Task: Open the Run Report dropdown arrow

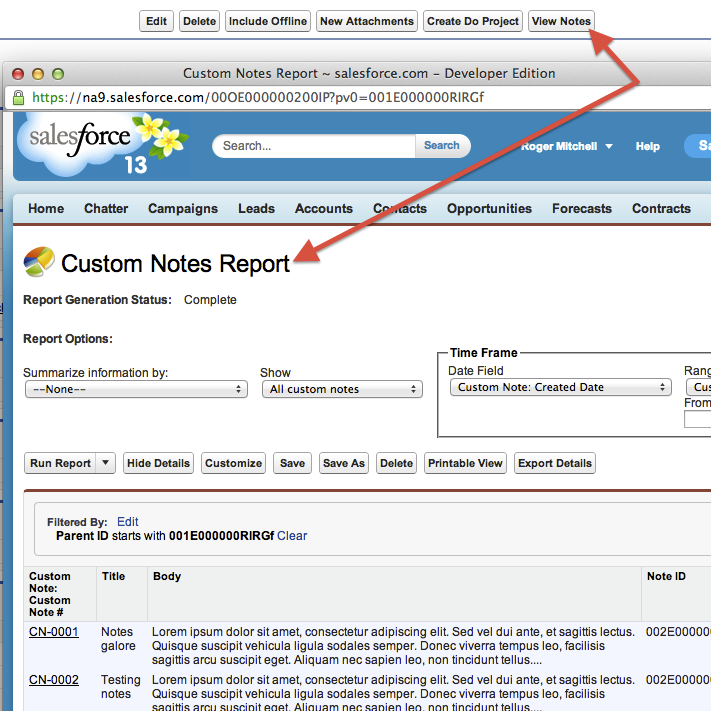Action: (x=105, y=463)
